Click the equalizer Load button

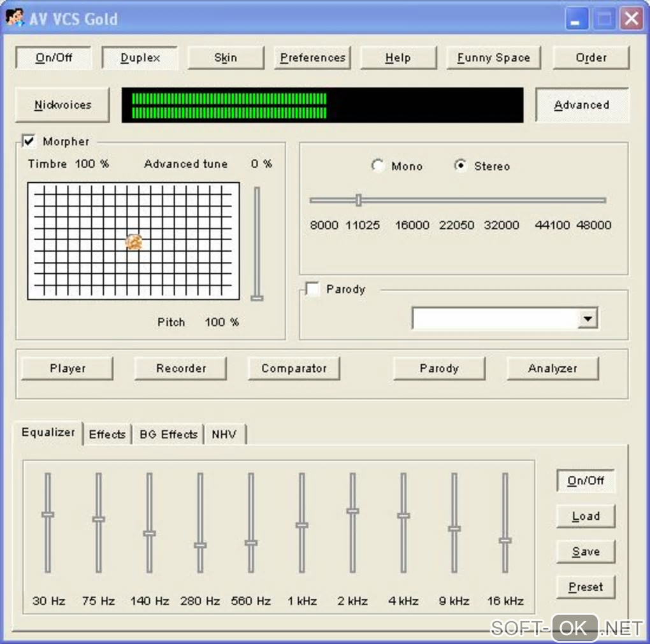click(x=586, y=517)
